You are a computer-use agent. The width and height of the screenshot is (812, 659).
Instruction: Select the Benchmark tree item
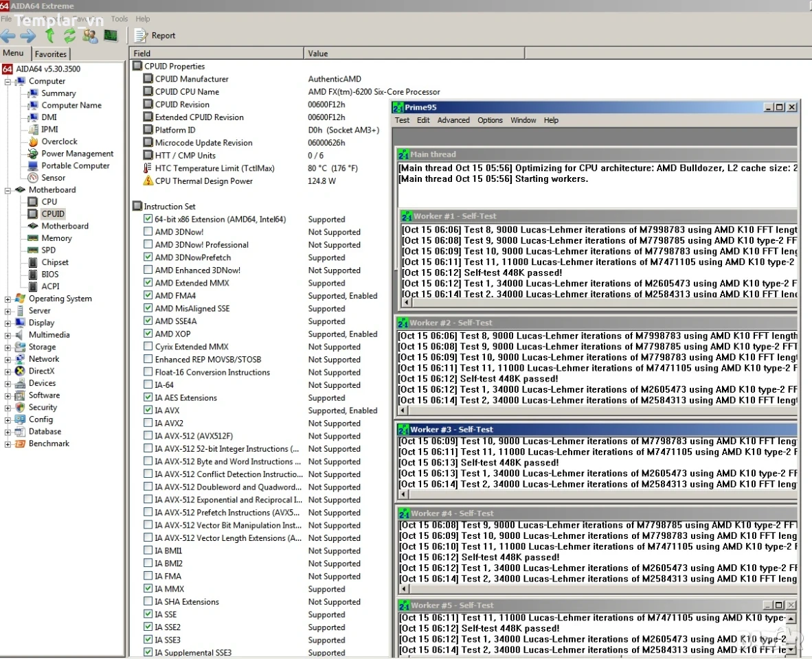(x=49, y=443)
